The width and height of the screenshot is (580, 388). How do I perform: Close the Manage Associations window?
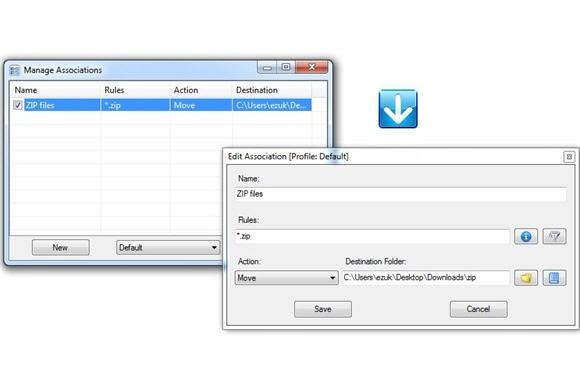click(x=311, y=67)
